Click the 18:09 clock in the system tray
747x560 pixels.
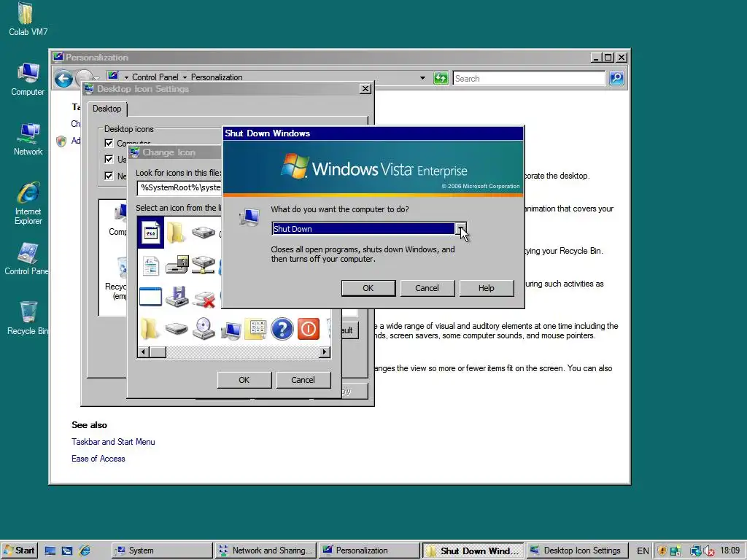tap(729, 551)
